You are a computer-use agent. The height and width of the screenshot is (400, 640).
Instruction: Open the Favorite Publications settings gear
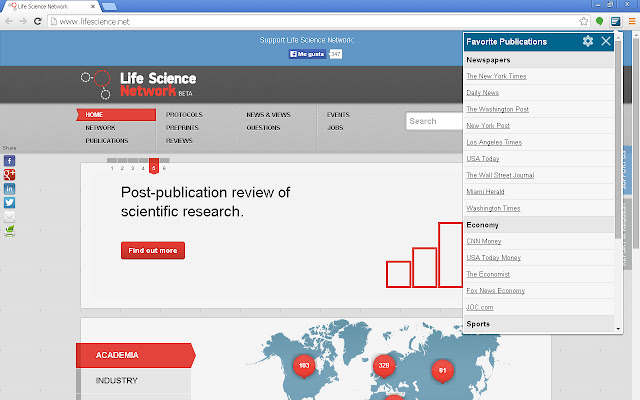[x=587, y=41]
